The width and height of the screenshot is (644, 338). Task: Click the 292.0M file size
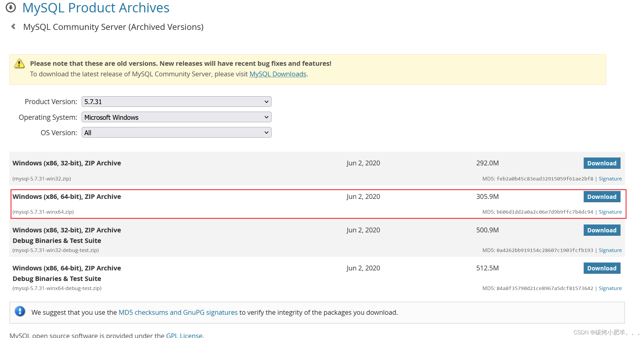pyautogui.click(x=487, y=163)
